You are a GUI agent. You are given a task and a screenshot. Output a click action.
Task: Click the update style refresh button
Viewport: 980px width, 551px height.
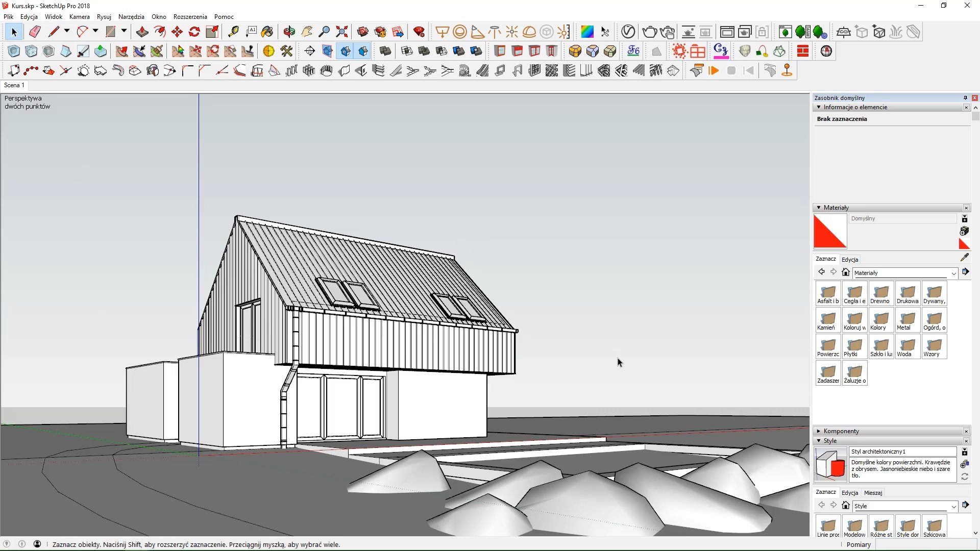pyautogui.click(x=965, y=477)
